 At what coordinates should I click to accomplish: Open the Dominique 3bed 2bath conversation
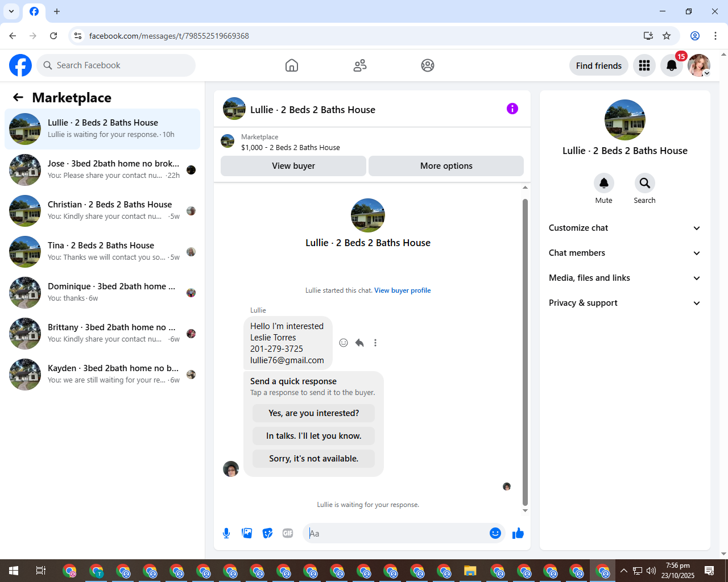102,293
